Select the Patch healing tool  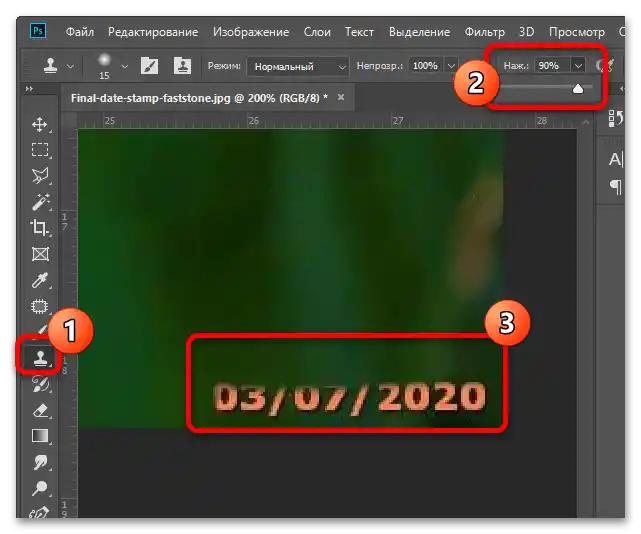[40, 306]
